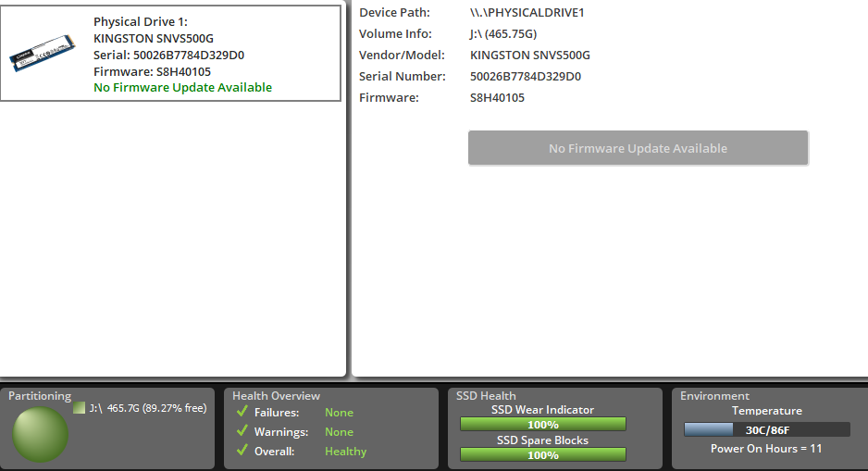868x471 pixels.
Task: Click the Vendor/Model label
Action: 402,56
